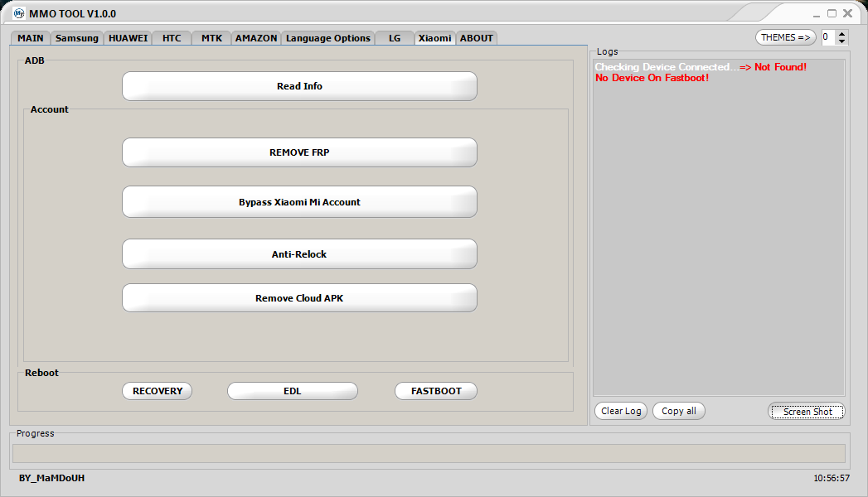Select the LG tab
868x497 pixels.
pos(394,38)
